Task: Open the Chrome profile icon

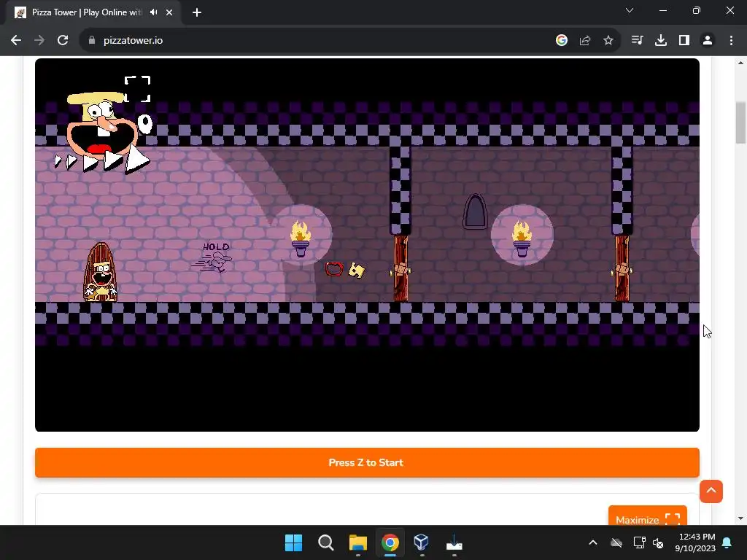Action: (708, 41)
